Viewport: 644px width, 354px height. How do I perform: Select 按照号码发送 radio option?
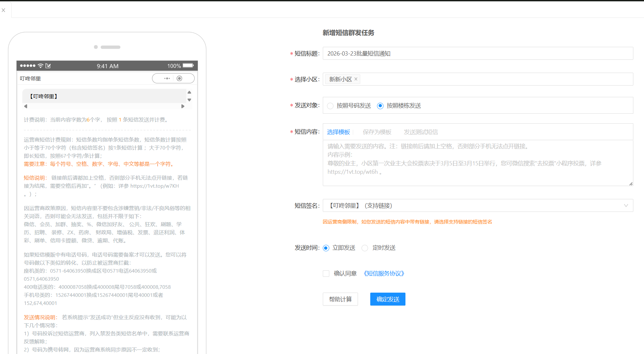point(330,106)
